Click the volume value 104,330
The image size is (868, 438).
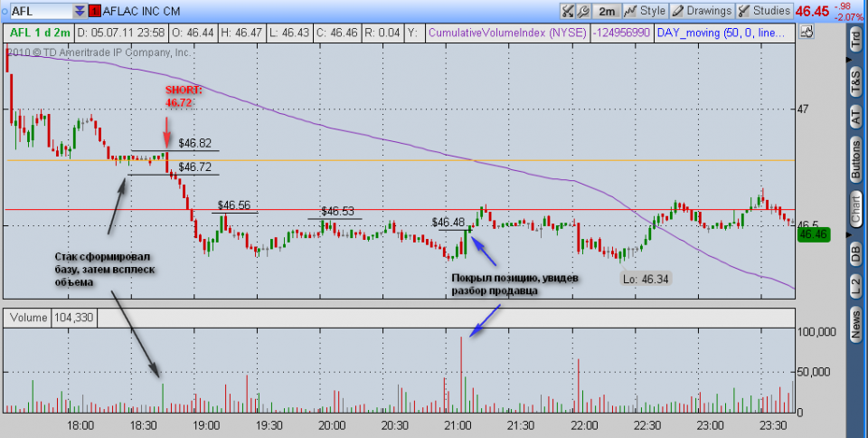[x=73, y=318]
